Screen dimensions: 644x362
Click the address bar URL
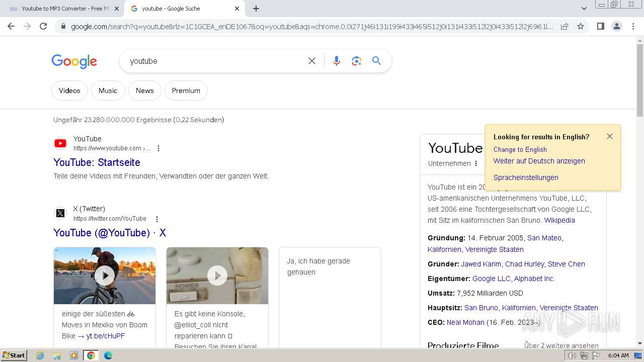tap(312, 26)
